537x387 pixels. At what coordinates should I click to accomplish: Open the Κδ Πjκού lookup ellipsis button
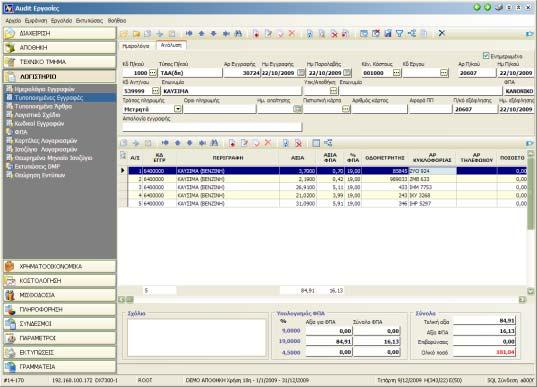pyautogui.click(x=153, y=73)
